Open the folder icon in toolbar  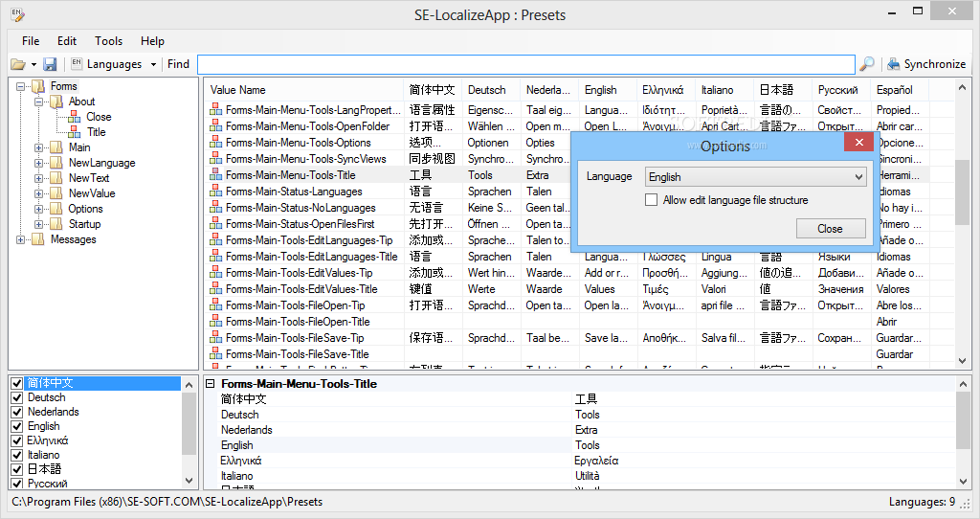18,64
